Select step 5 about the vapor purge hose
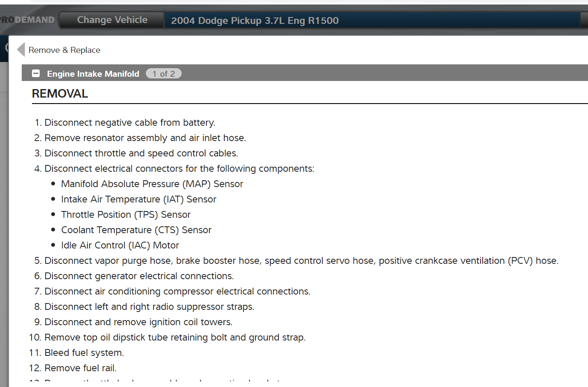 (x=301, y=261)
